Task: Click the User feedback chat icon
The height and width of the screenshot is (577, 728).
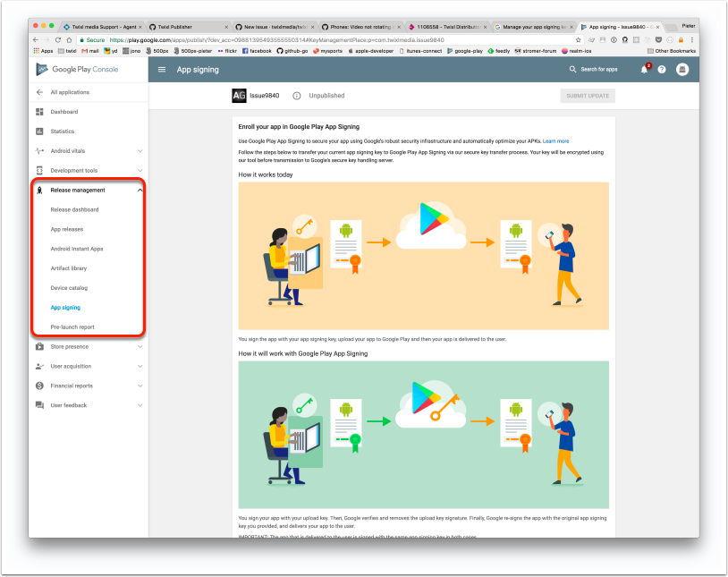Action: 39,405
